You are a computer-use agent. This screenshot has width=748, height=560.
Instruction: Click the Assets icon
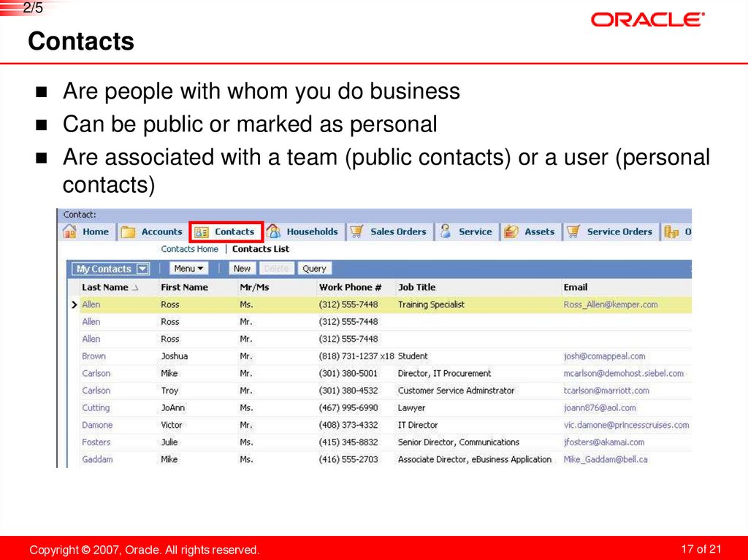[x=511, y=231]
